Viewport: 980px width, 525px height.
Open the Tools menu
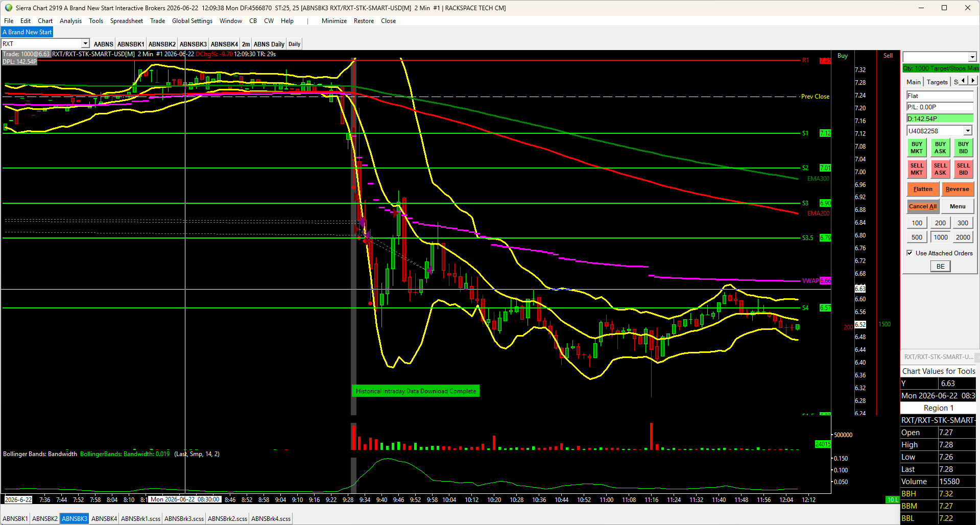[x=96, y=21]
